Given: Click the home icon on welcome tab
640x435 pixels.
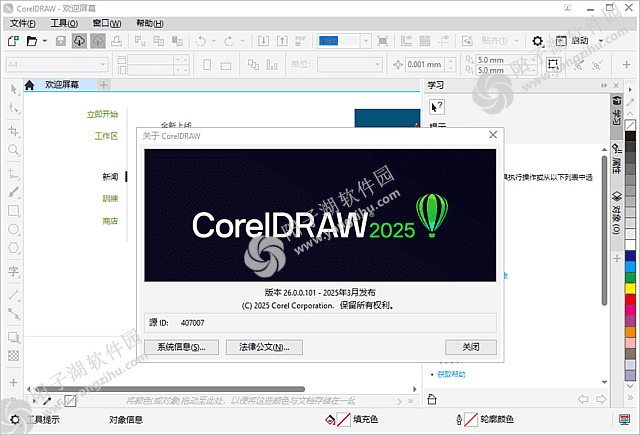Looking at the screenshot, I should (x=29, y=85).
